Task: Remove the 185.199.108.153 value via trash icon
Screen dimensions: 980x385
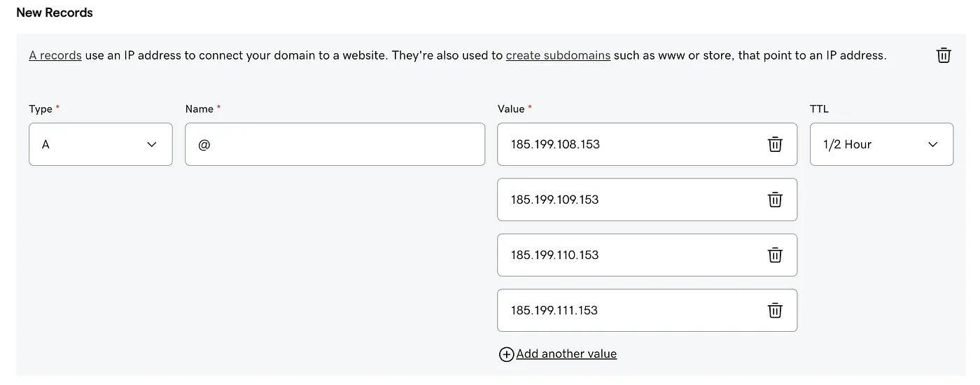Action: 775,144
